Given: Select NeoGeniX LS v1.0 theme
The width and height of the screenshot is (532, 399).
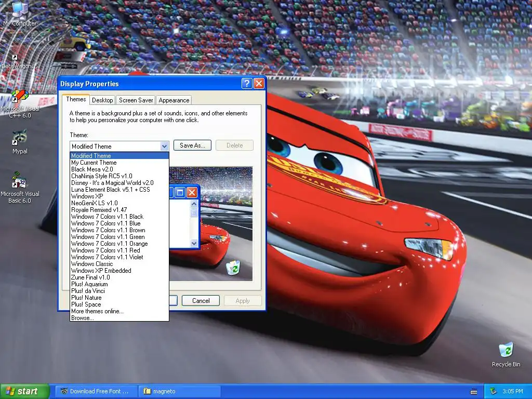Looking at the screenshot, I should (x=119, y=203).
